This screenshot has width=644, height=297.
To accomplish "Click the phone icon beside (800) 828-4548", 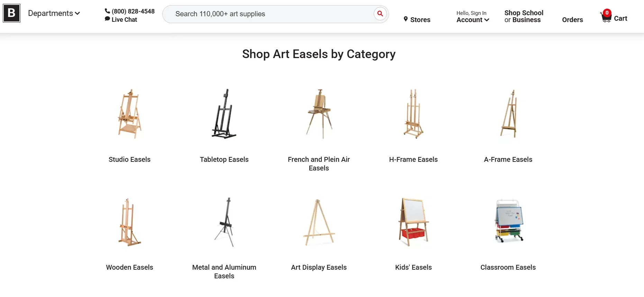I will click(x=107, y=11).
